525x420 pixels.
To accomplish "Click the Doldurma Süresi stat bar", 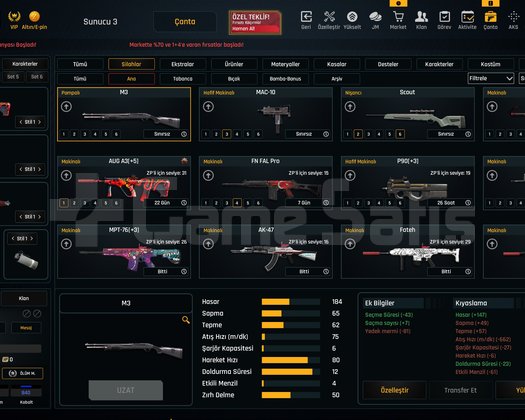I will (x=291, y=372).
